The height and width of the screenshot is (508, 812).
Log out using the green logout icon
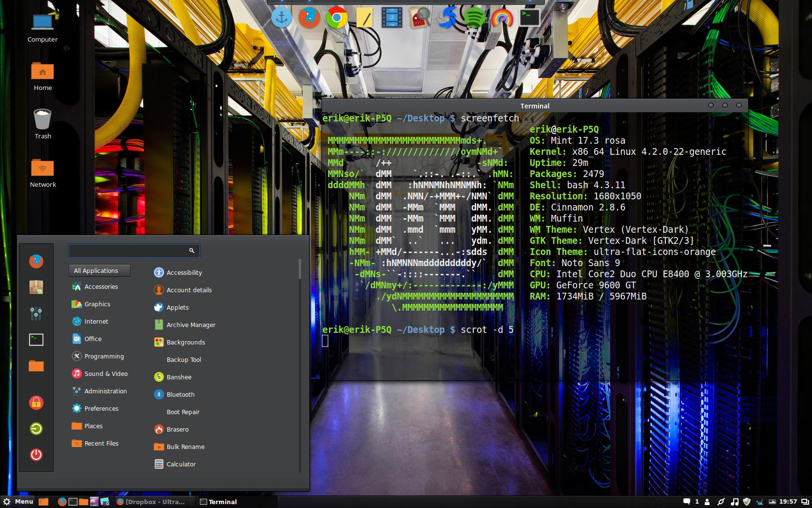click(x=36, y=429)
